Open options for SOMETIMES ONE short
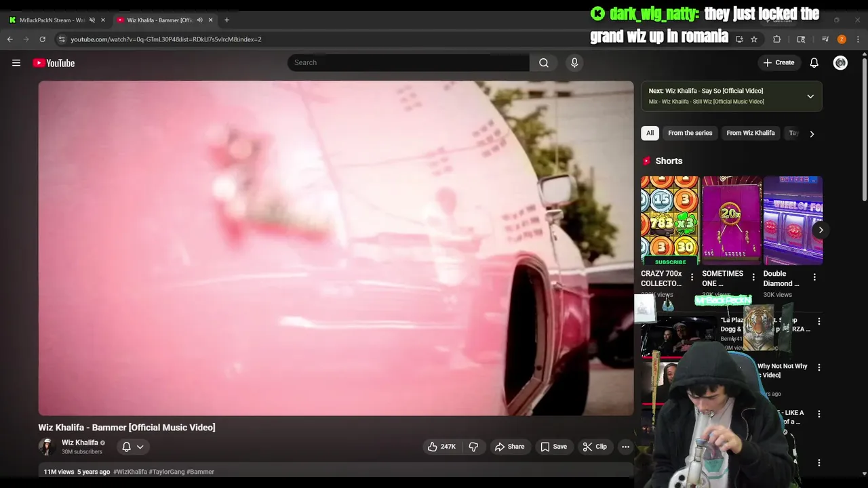Viewport: 868px width, 488px height. [753, 277]
